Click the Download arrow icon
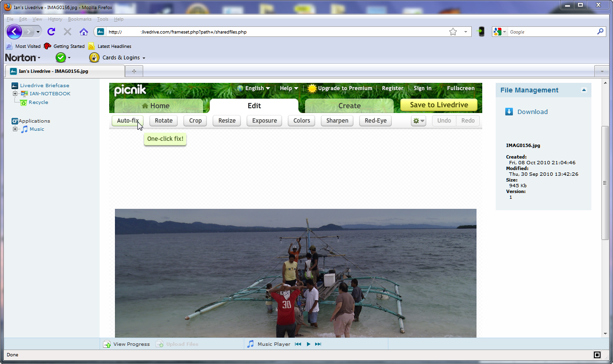 click(x=509, y=112)
